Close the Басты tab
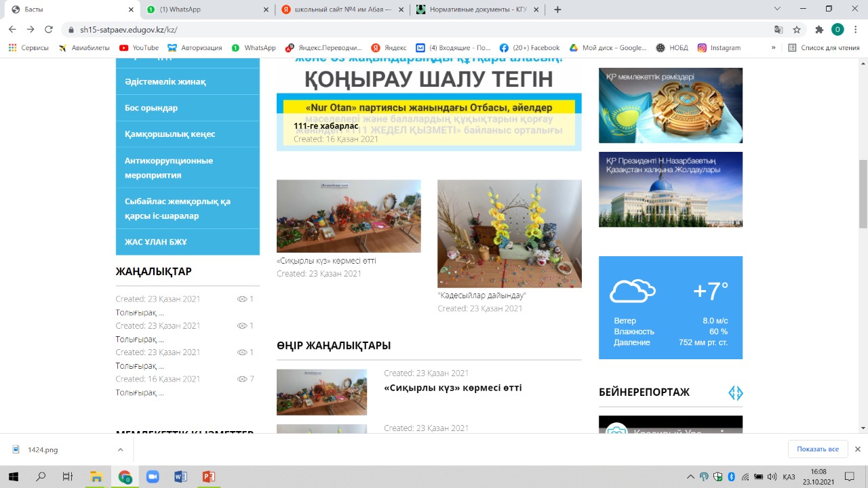Screen dimensions: 868x488 pos(131,9)
